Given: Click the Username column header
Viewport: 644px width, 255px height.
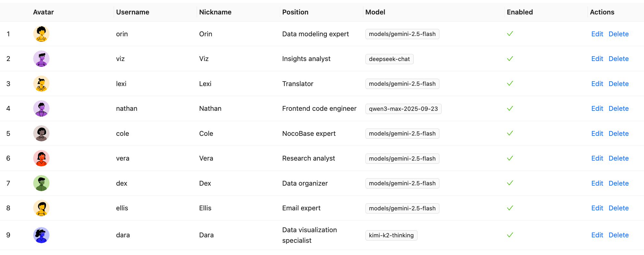Looking at the screenshot, I should pos(133,12).
